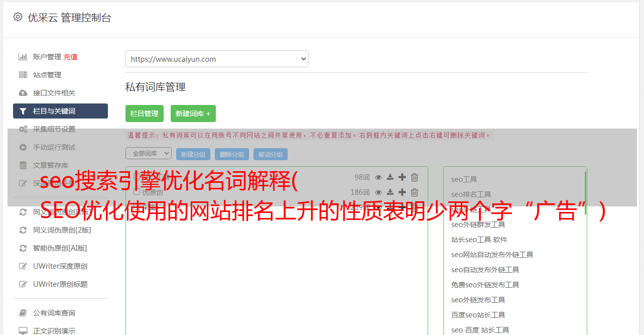The height and width of the screenshot is (335, 644).
Task: Add keywords to the 98词 library via plus icon
Action: [x=402, y=177]
